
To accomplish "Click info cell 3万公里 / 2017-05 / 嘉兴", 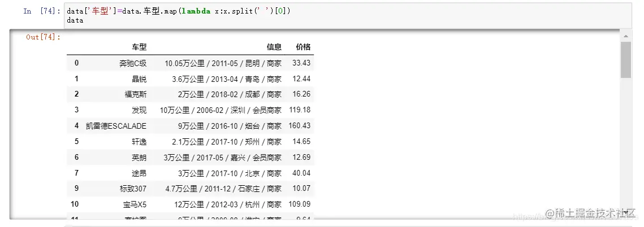I will click(222, 157).
